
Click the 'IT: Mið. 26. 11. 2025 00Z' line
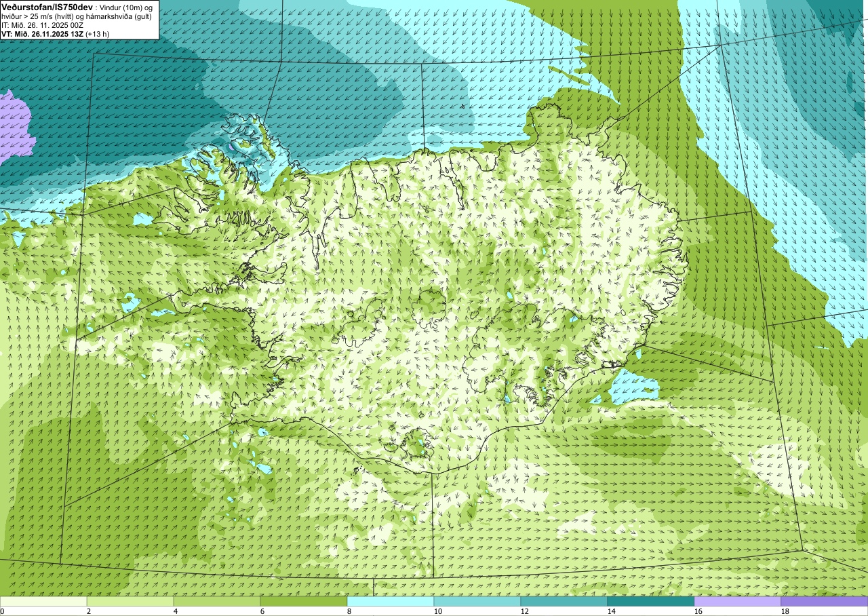tap(42, 24)
